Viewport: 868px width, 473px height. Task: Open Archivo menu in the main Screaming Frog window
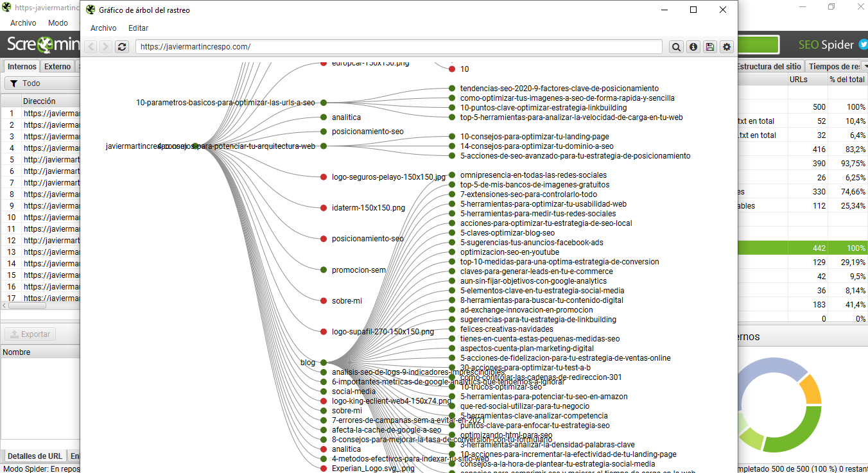coord(23,22)
